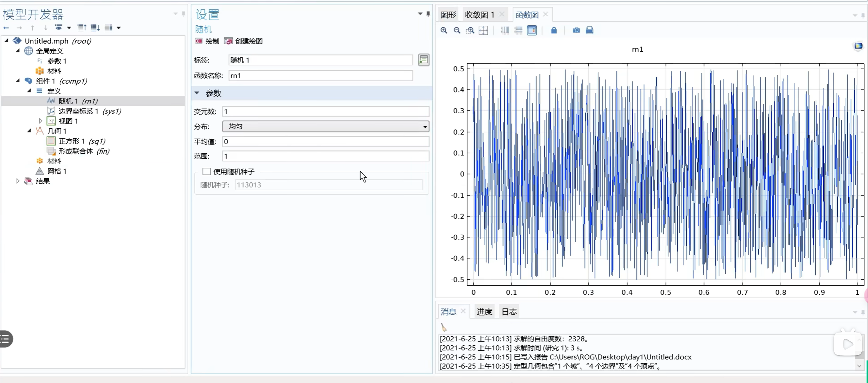Click zoom extents icon in graph toolbar
This screenshot has height=383, width=868.
(484, 30)
